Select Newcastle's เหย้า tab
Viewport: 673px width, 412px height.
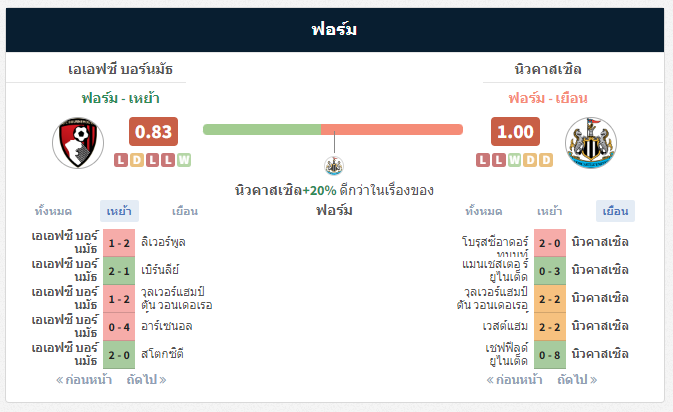(x=549, y=211)
